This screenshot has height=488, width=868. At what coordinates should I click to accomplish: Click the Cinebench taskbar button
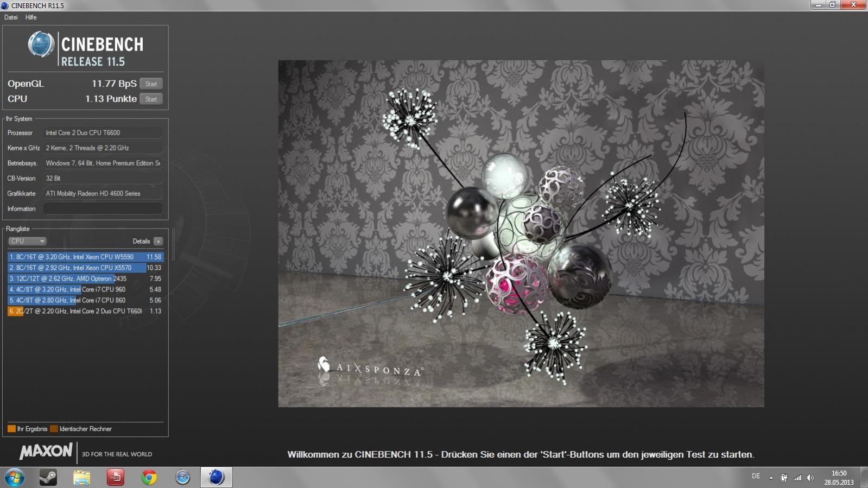(x=217, y=478)
